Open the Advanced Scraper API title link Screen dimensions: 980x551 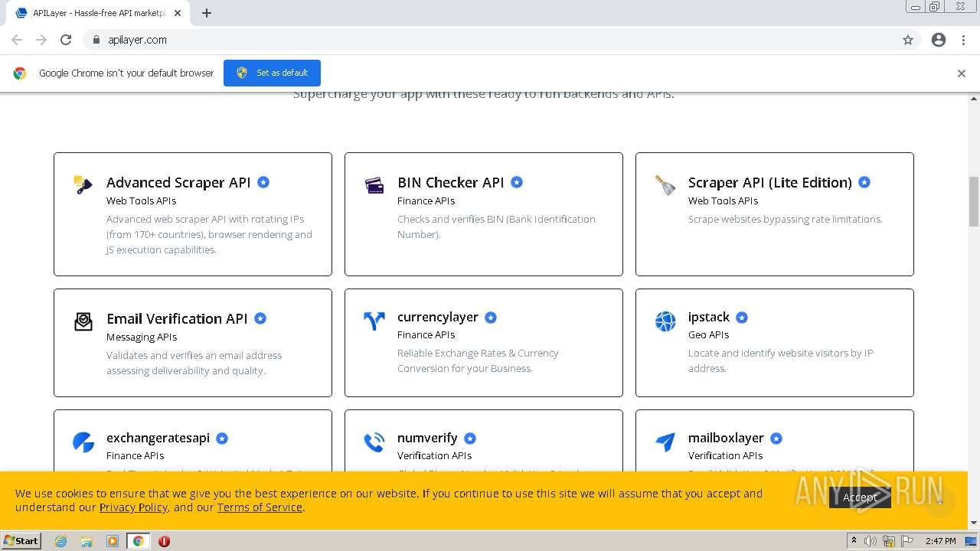[178, 182]
